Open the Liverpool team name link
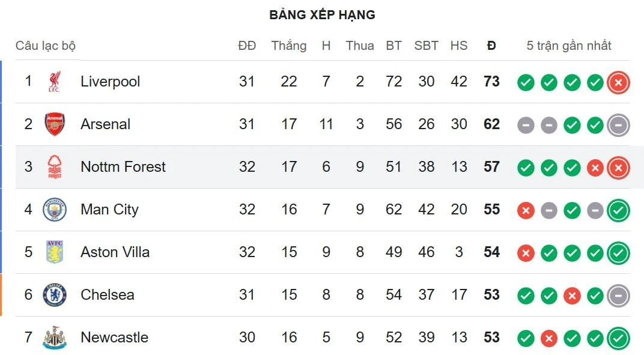The image size is (644, 355). tap(110, 81)
